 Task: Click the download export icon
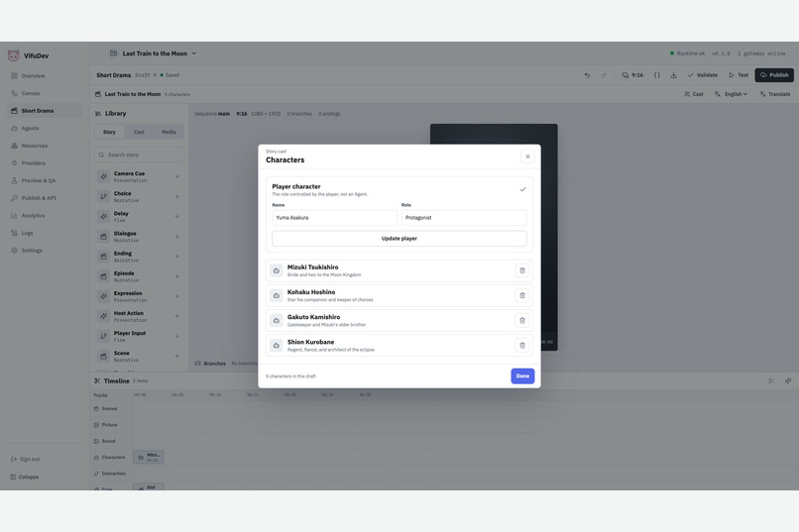(x=674, y=75)
